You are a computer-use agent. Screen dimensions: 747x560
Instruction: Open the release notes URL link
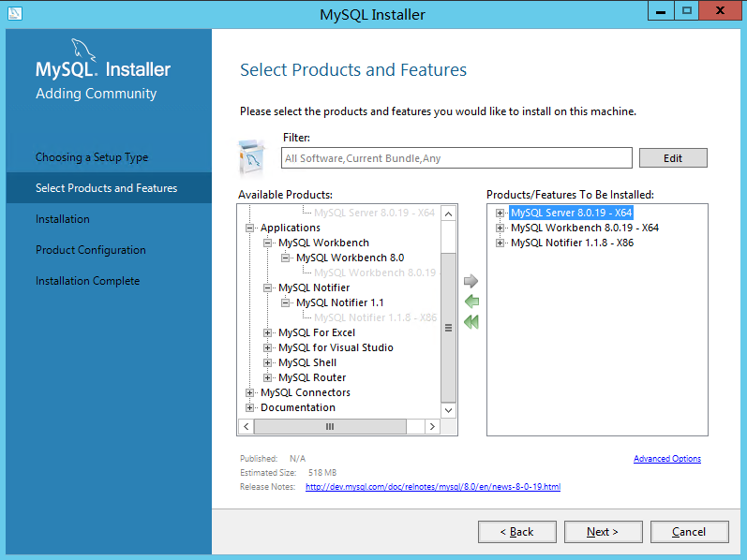[433, 487]
